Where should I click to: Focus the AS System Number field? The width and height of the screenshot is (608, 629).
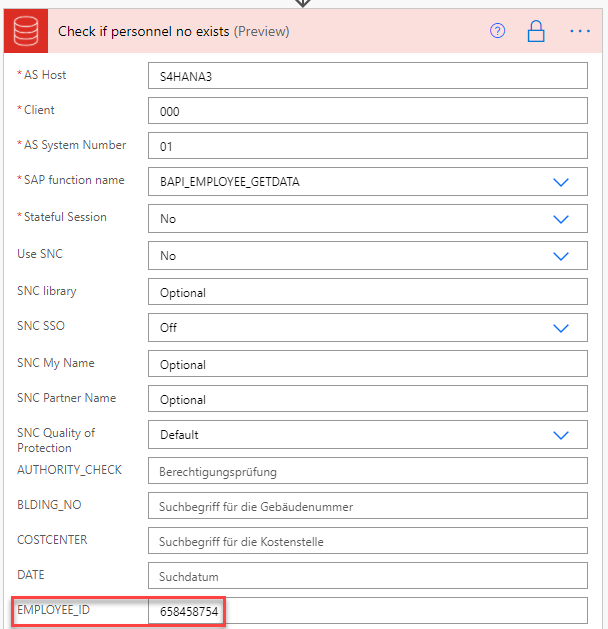pos(368,146)
